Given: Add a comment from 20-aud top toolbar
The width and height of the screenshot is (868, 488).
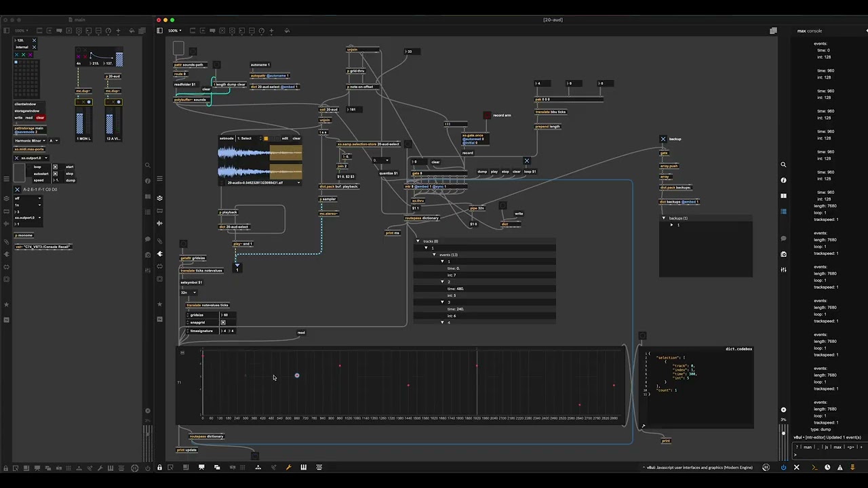Looking at the screenshot, I should 212,30.
